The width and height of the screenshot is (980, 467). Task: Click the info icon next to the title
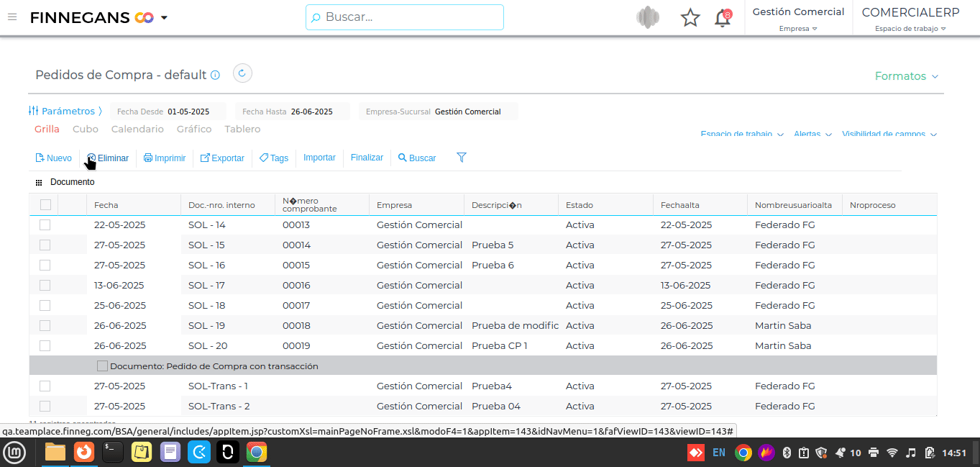pyautogui.click(x=215, y=76)
